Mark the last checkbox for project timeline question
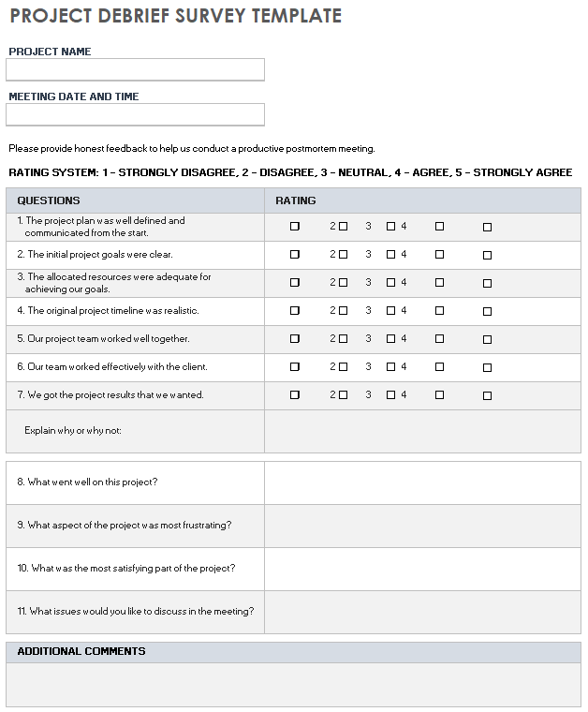Screen dimensions: 588x712 pyautogui.click(x=487, y=311)
